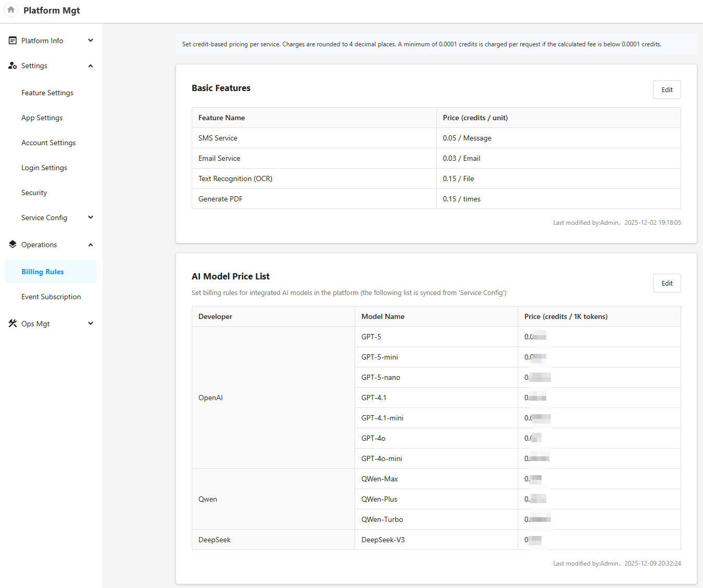The height and width of the screenshot is (588, 703).
Task: Click the Ops Mgt tools icon
Action: [12, 324]
